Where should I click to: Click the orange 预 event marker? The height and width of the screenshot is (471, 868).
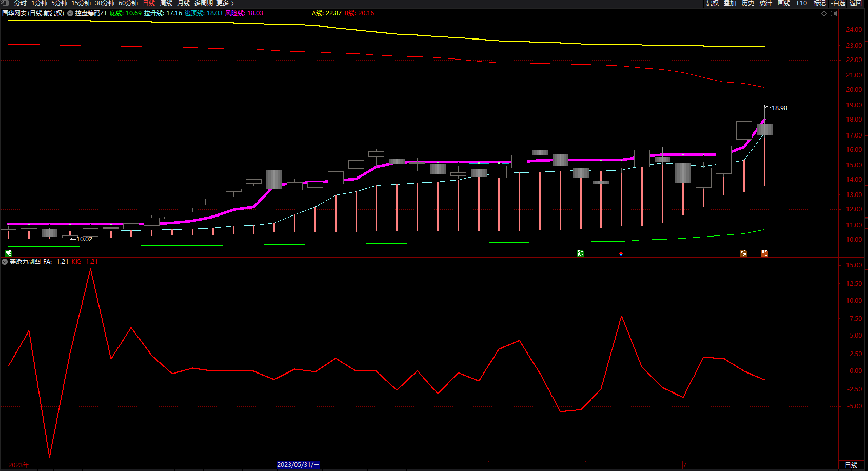tap(764, 253)
